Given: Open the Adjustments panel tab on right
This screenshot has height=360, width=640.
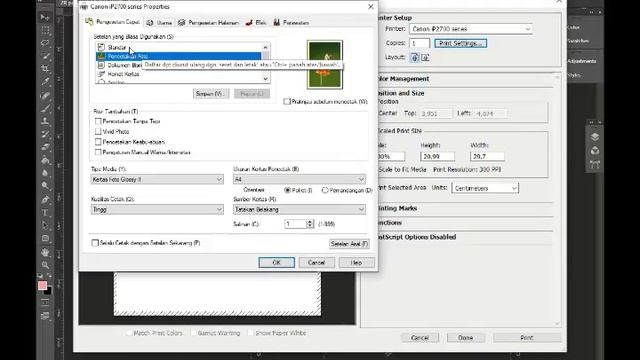Looking at the screenshot, I should 582,61.
